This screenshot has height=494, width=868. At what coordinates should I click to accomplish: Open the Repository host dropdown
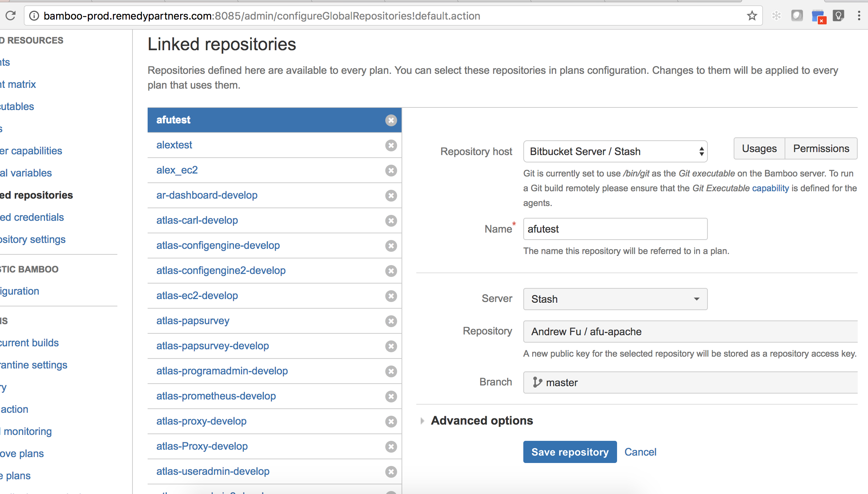pyautogui.click(x=615, y=151)
